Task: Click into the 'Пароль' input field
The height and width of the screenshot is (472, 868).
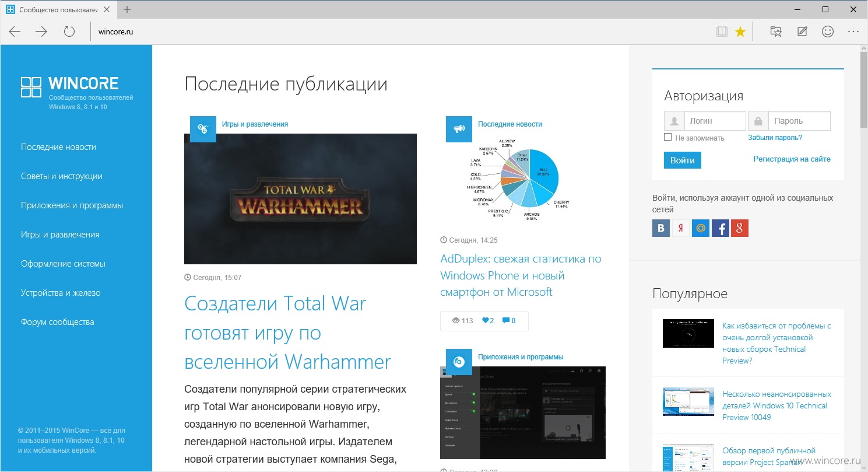Action: pos(799,121)
